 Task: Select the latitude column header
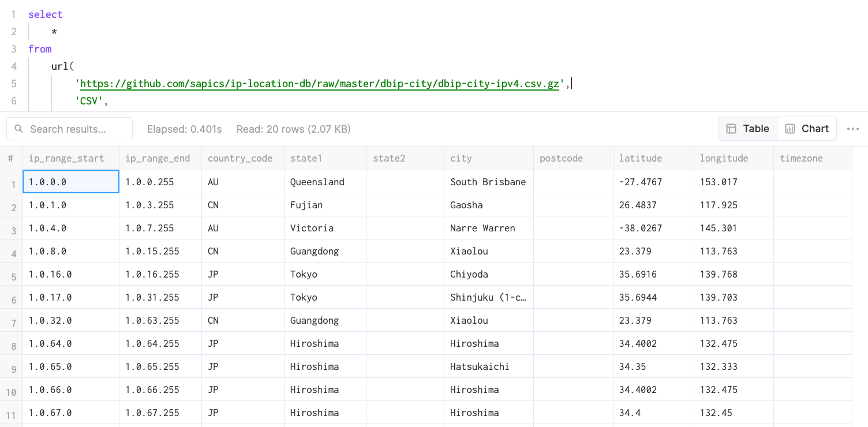641,158
